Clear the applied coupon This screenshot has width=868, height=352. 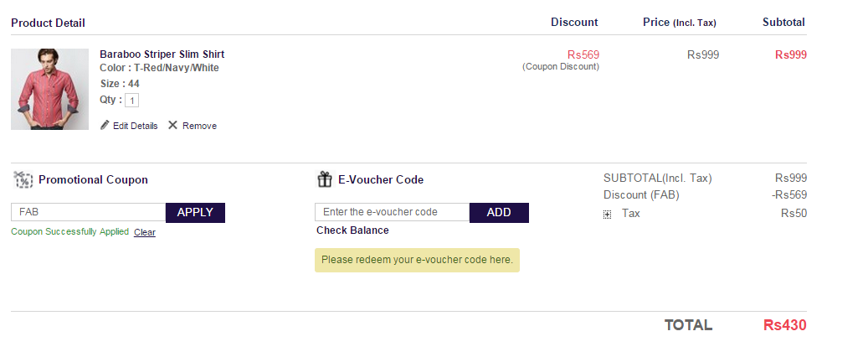pyautogui.click(x=145, y=232)
